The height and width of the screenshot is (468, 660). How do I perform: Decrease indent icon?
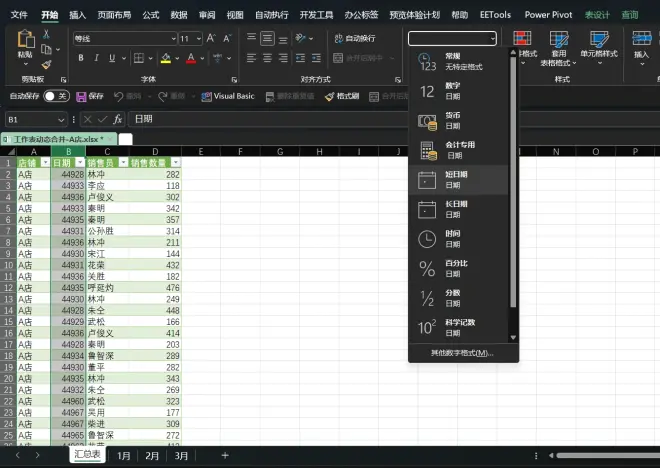tap(301, 58)
